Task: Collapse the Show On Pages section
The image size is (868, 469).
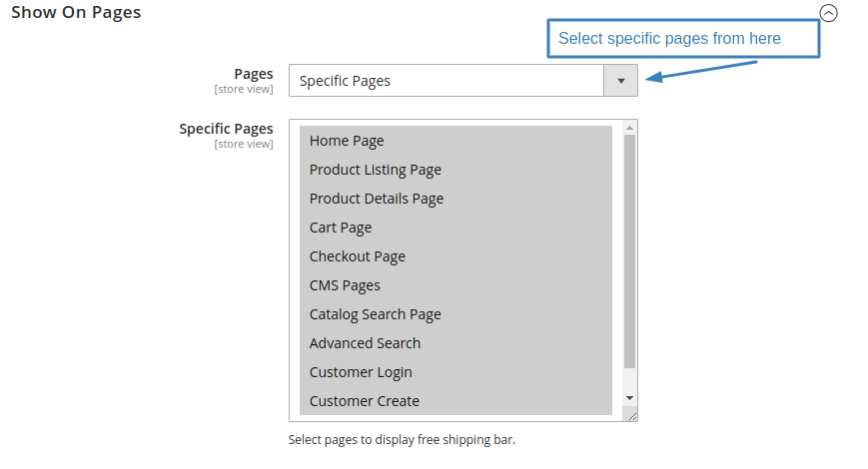Action: [828, 13]
